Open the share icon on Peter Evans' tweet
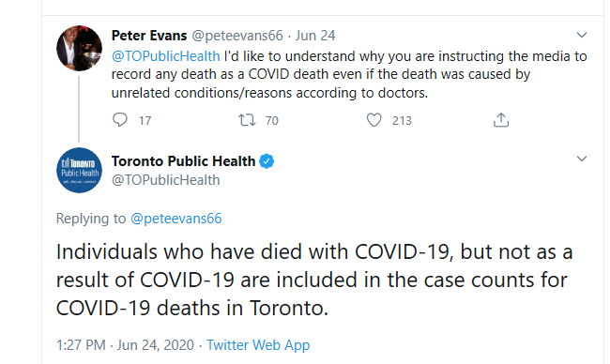 pyautogui.click(x=501, y=120)
